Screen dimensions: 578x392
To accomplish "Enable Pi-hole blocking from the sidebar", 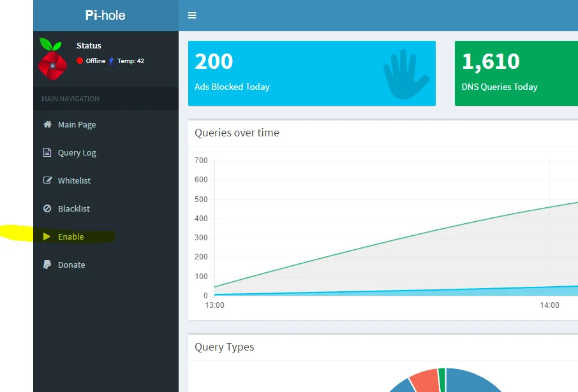I will coord(106,236).
